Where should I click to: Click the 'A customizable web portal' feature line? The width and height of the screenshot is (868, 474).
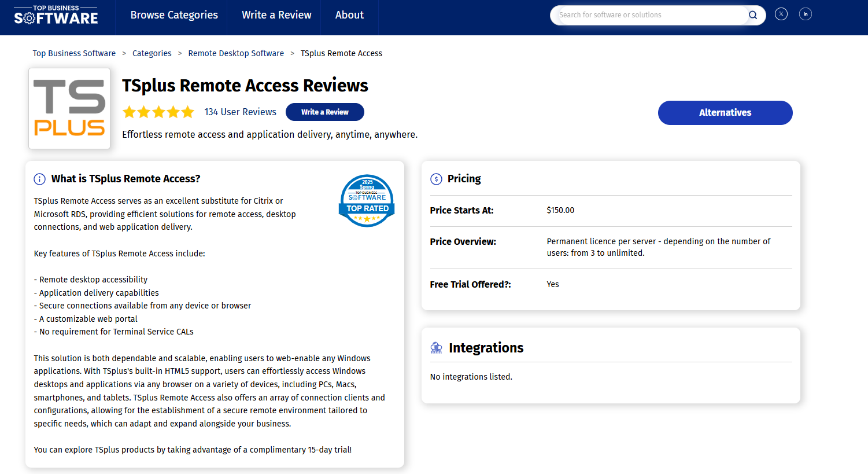point(86,319)
